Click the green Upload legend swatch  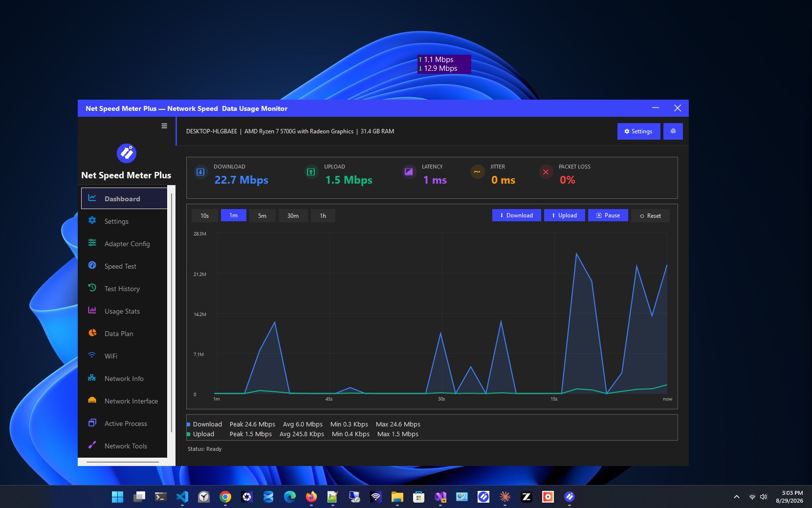[189, 434]
